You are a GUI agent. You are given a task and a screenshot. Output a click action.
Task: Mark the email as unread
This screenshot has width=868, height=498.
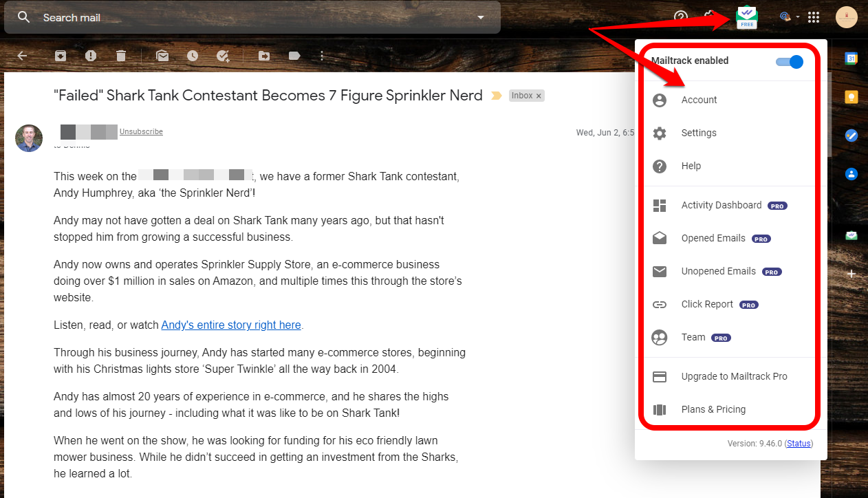tap(162, 56)
